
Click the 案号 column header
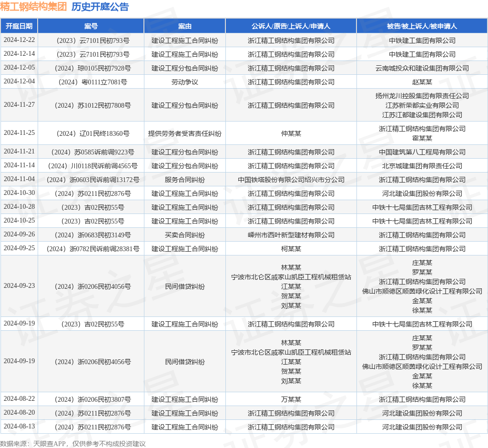point(91,26)
